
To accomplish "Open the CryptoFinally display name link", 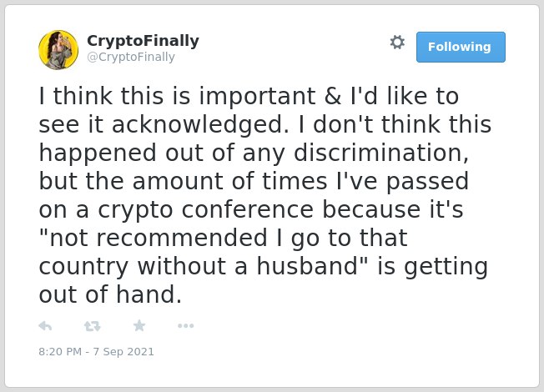I will coord(143,41).
